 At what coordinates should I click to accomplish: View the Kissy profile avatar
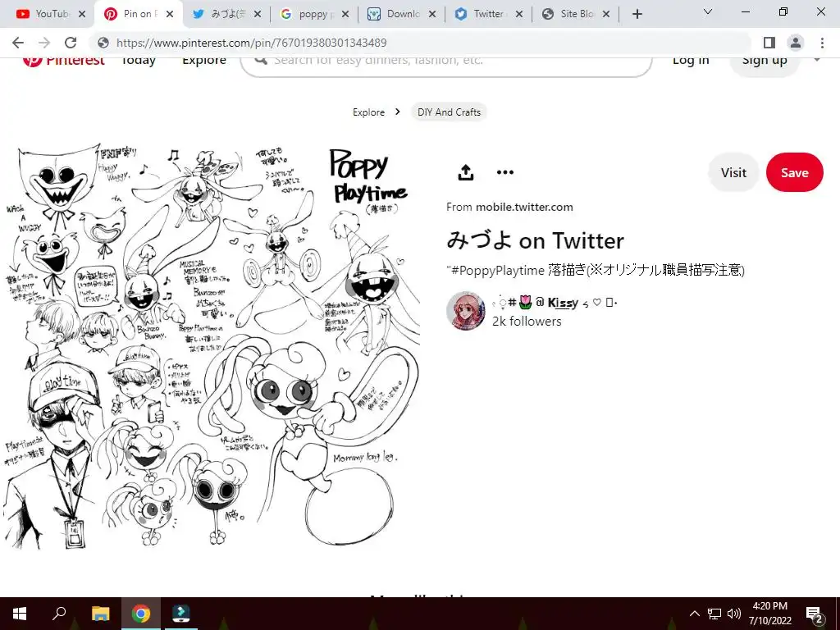(x=466, y=311)
